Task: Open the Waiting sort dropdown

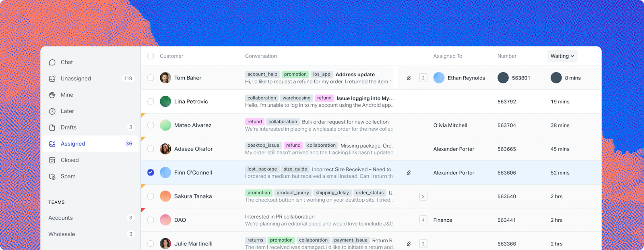Action: (x=562, y=56)
